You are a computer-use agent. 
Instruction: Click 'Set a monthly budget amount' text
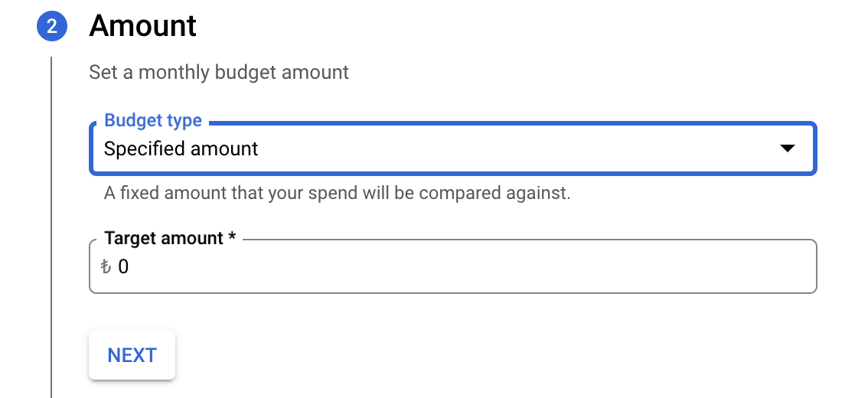(x=219, y=72)
